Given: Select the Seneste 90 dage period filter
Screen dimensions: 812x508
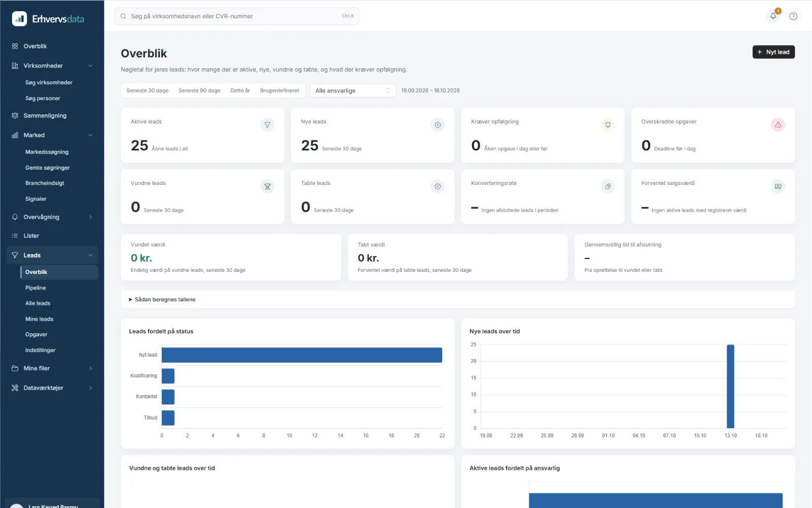Looking at the screenshot, I should (199, 90).
